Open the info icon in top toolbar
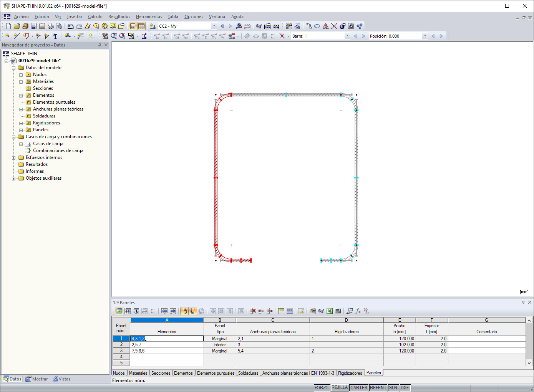This screenshot has height=392, width=534. (343, 26)
